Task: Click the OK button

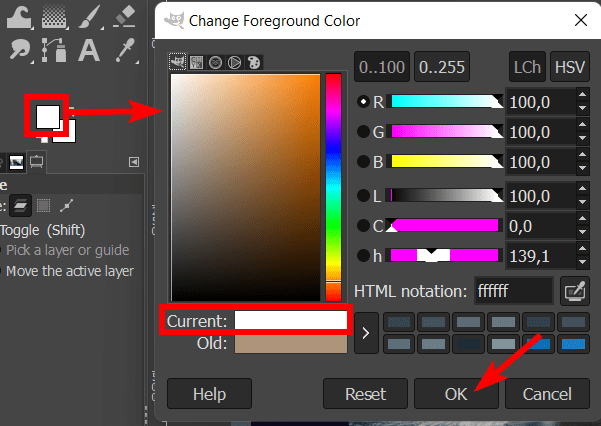Action: (x=456, y=393)
